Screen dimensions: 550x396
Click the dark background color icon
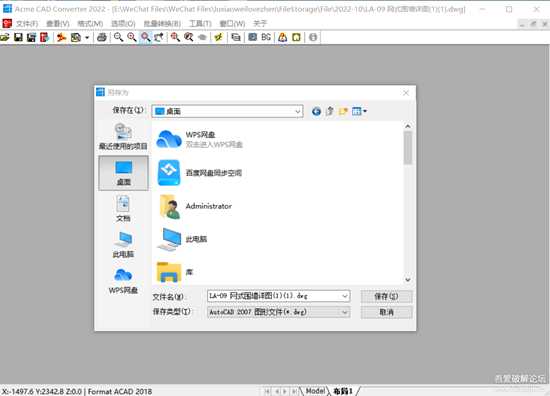(253, 37)
